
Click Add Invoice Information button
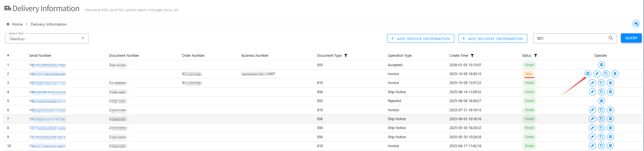(420, 38)
